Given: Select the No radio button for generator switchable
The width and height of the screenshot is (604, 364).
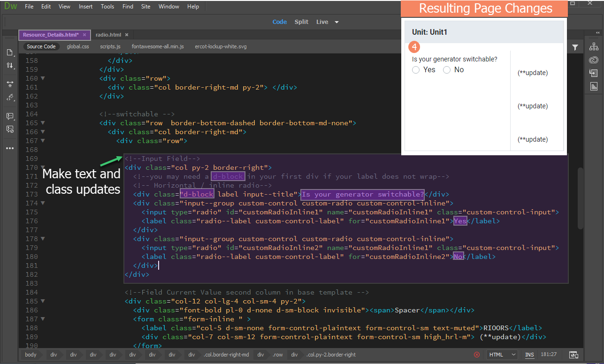Looking at the screenshot, I should pos(447,69).
